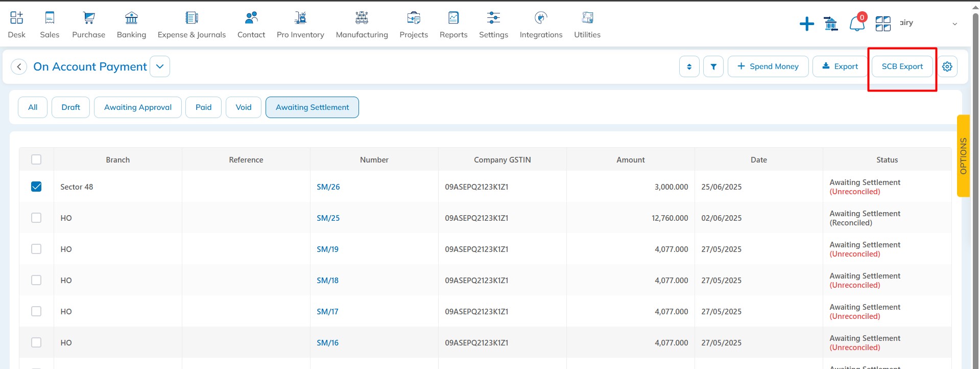Open the SM/19 payment link
The width and height of the screenshot is (980, 369).
pyautogui.click(x=327, y=249)
